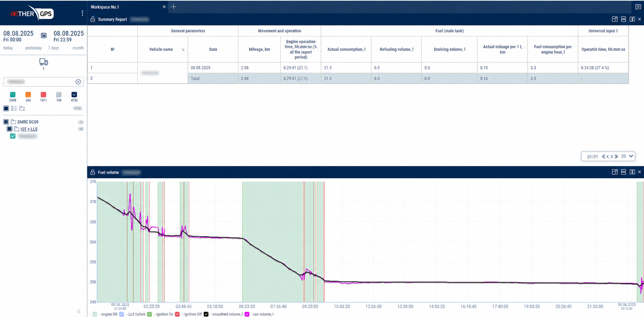Open the DMRC DC09 group

coord(28,122)
